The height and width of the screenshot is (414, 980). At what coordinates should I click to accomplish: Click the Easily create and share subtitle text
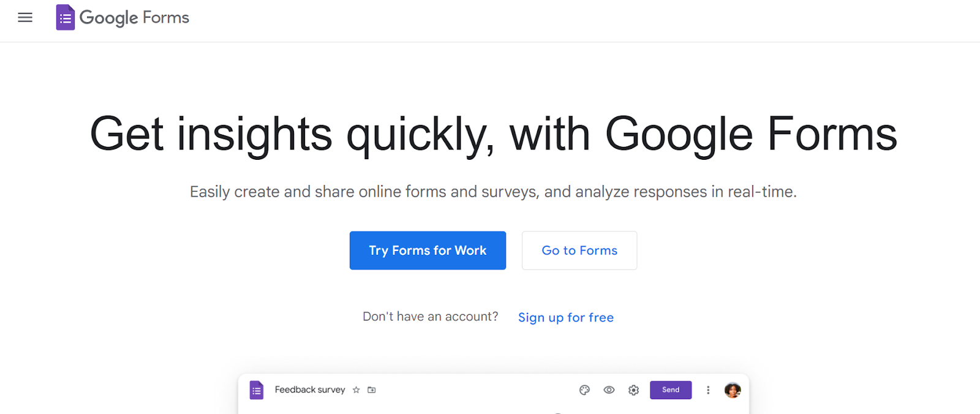coord(493,192)
